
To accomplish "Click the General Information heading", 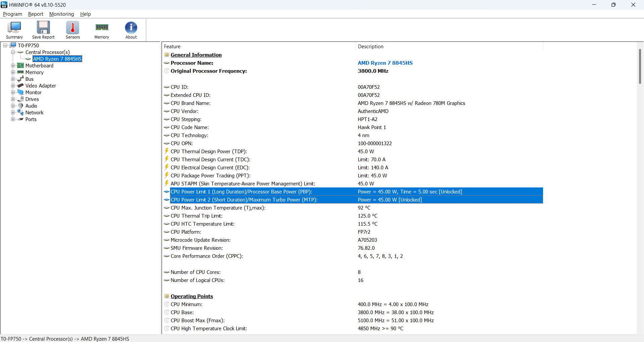I will pos(196,55).
